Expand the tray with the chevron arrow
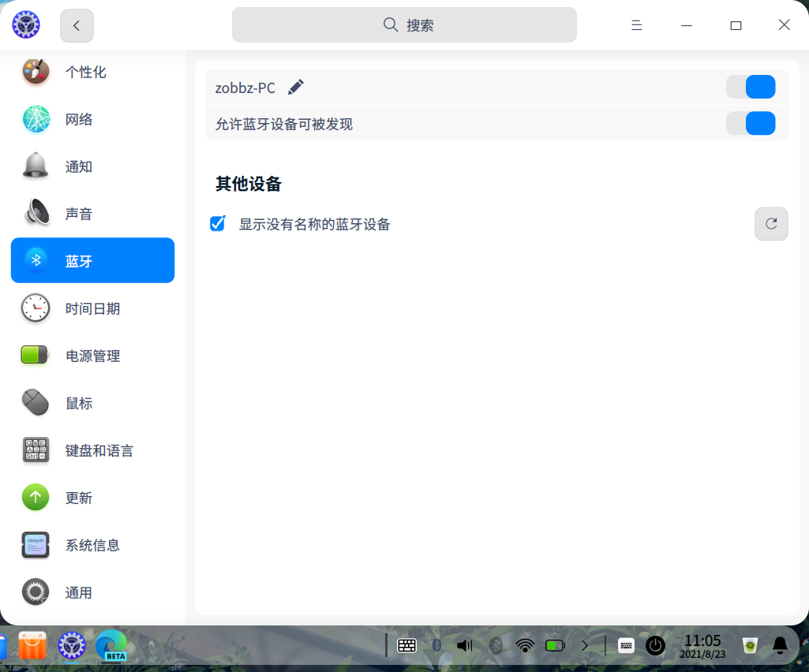809x672 pixels. (585, 645)
